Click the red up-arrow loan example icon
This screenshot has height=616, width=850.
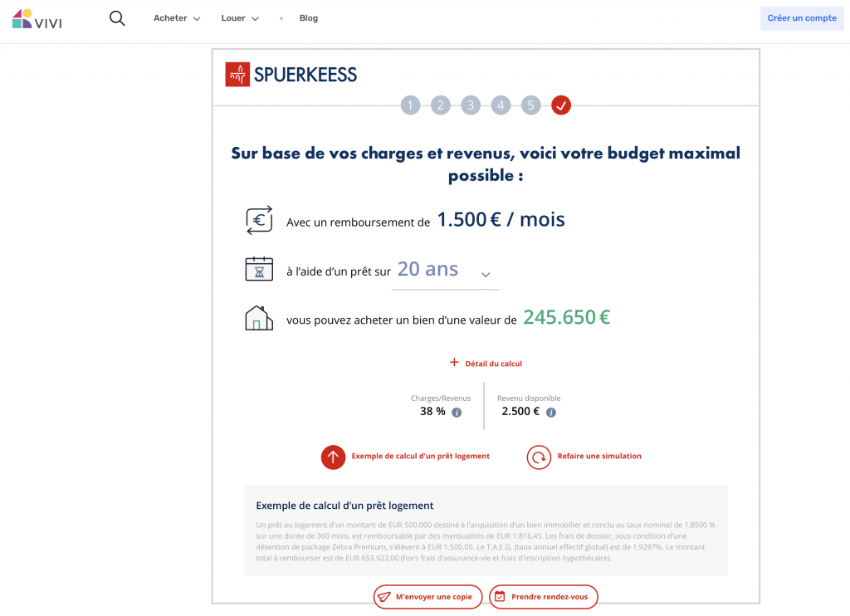[x=333, y=457]
